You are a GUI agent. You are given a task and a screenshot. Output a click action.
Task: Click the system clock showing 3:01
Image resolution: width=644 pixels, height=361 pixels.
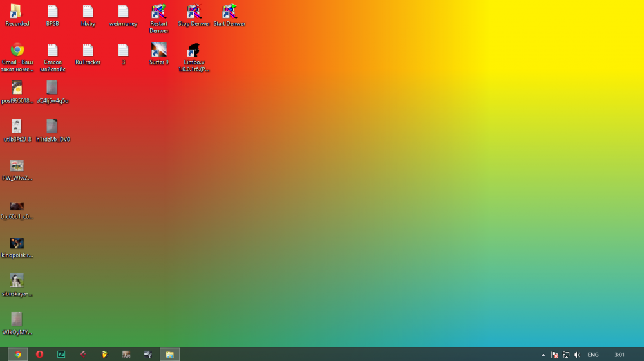[620, 355]
